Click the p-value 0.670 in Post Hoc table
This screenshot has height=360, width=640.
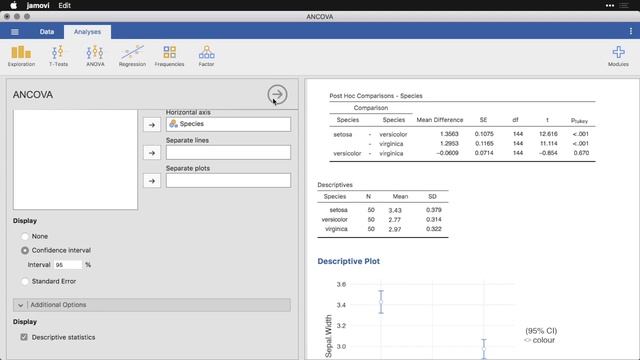pyautogui.click(x=581, y=153)
